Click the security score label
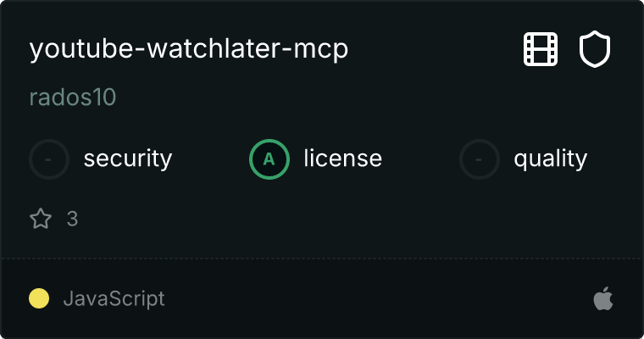 pyautogui.click(x=128, y=159)
